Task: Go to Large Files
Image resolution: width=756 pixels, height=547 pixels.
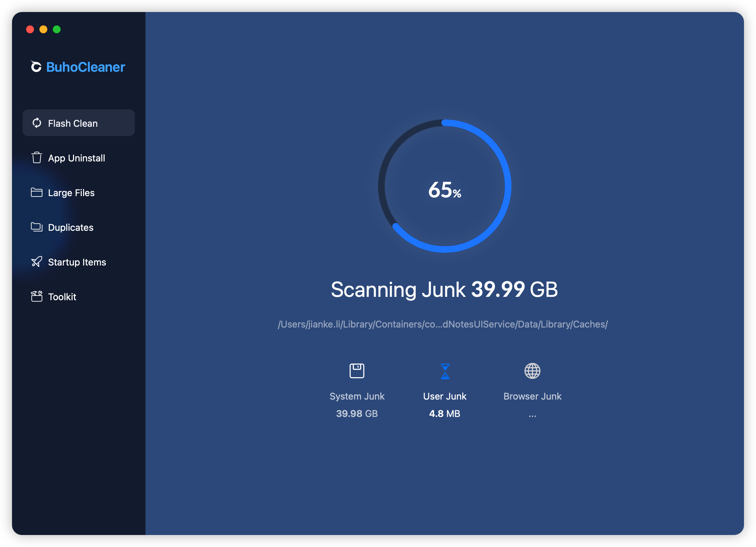Action: 79,192
